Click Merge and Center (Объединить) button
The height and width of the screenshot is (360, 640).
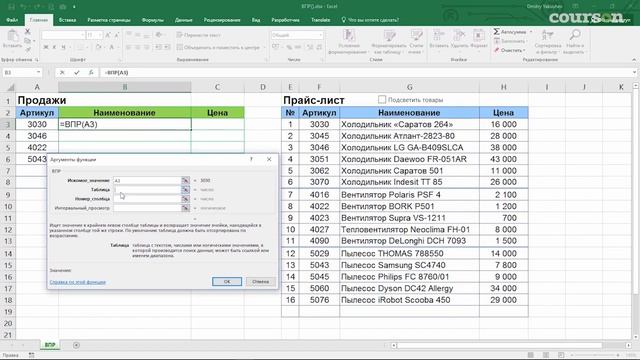click(x=218, y=47)
